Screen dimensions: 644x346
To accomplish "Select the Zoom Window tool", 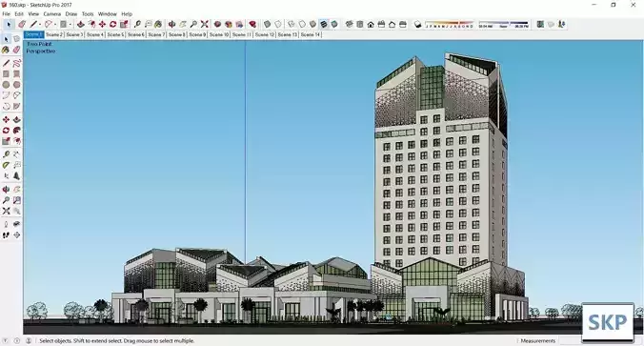I will [x=16, y=200].
